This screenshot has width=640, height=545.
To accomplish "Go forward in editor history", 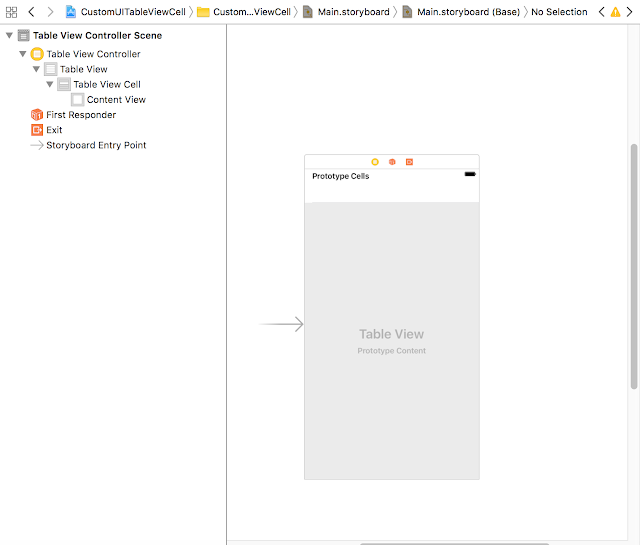I will coord(50,12).
